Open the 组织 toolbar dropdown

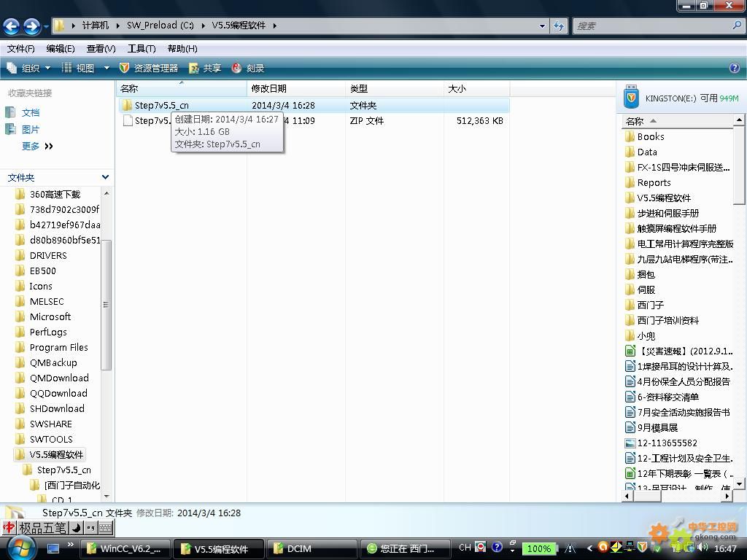(28, 69)
